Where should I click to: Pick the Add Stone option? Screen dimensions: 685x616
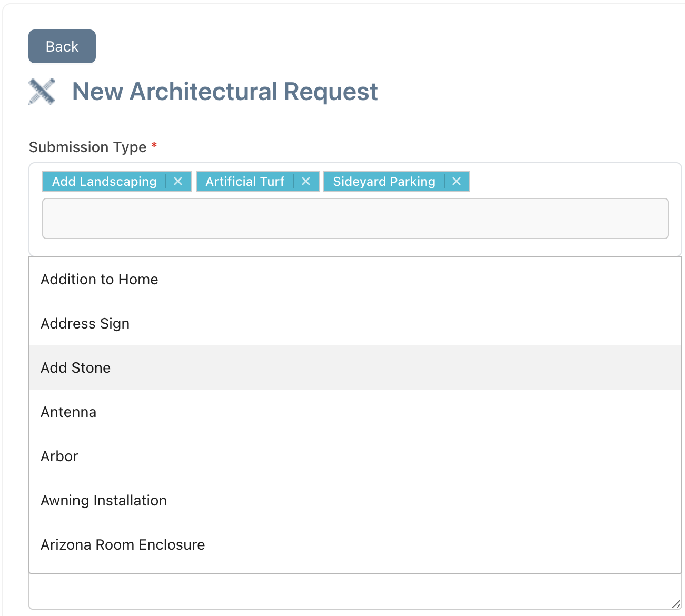[355, 367]
